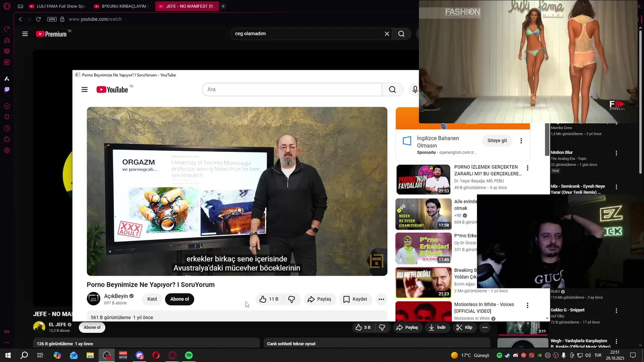Image resolution: width=644 pixels, height=362 pixels.
Task: Open Extensions cube in Opera sidebar
Action: [x=7, y=139]
